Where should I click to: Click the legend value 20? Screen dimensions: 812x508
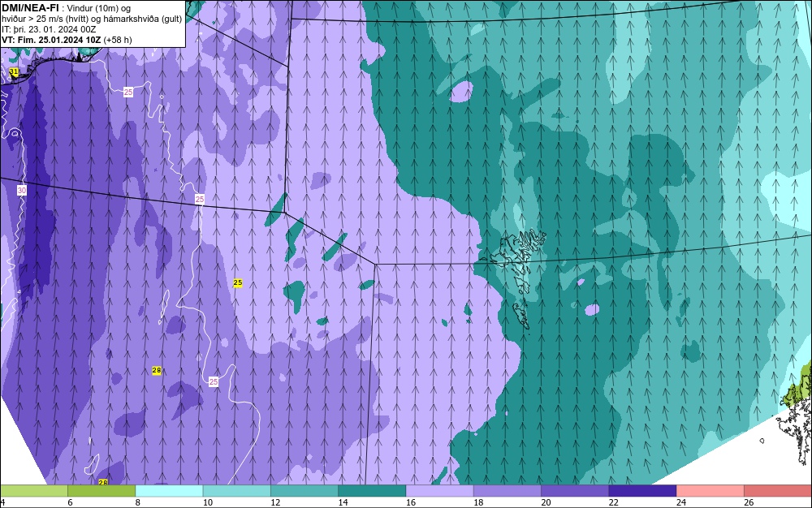(546, 502)
